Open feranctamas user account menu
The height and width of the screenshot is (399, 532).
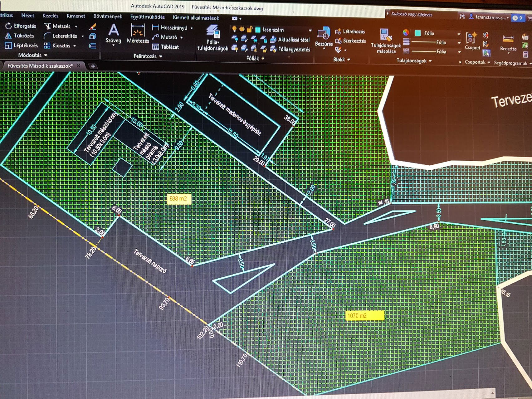(489, 17)
